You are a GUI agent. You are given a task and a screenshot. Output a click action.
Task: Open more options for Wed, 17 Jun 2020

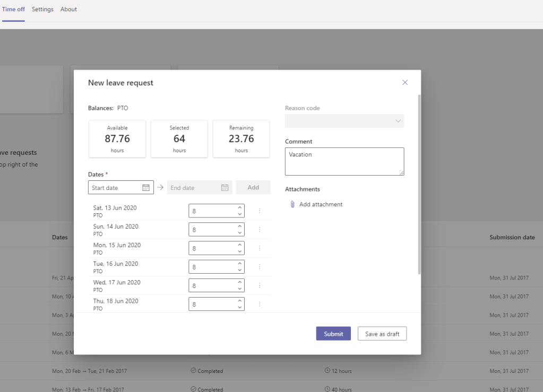point(260,285)
